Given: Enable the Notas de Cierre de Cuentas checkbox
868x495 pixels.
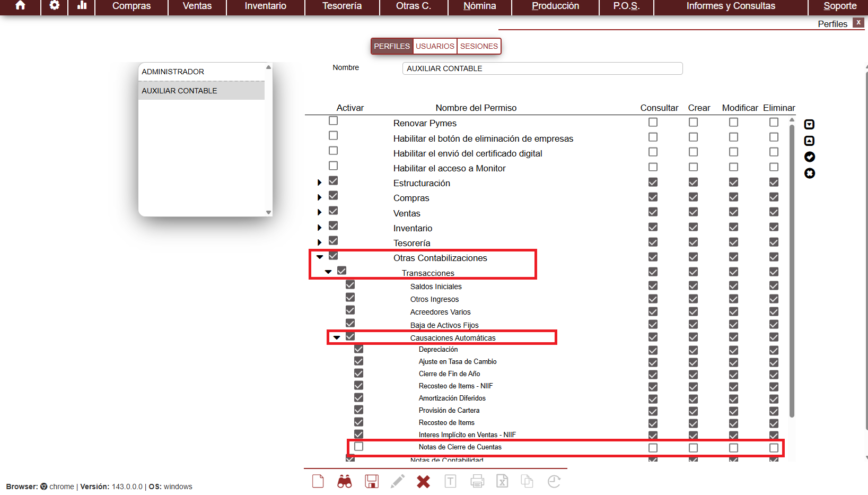Looking at the screenshot, I should tap(359, 447).
